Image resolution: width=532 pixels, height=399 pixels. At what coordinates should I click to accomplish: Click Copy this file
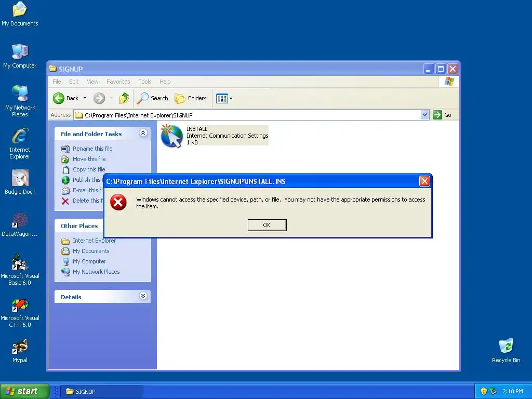[x=89, y=169]
